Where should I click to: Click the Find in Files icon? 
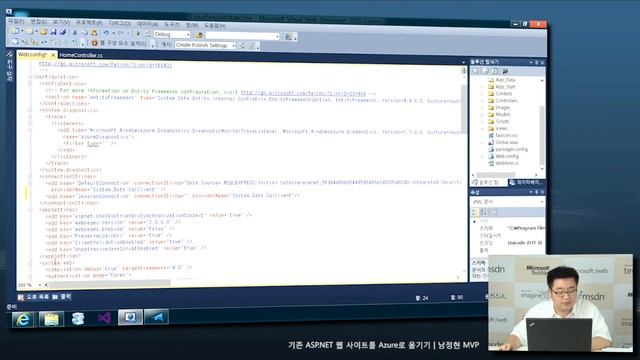[199, 36]
